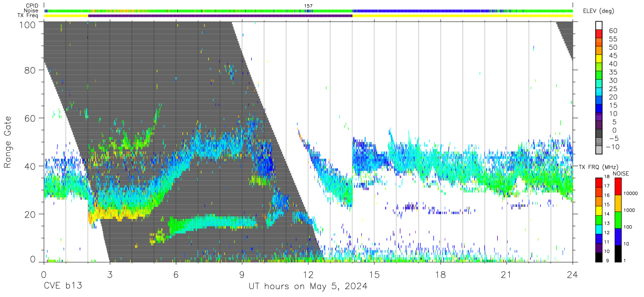Click the red top segment of TX FRQ bar
This screenshot has height=297, width=644.
pos(599,182)
